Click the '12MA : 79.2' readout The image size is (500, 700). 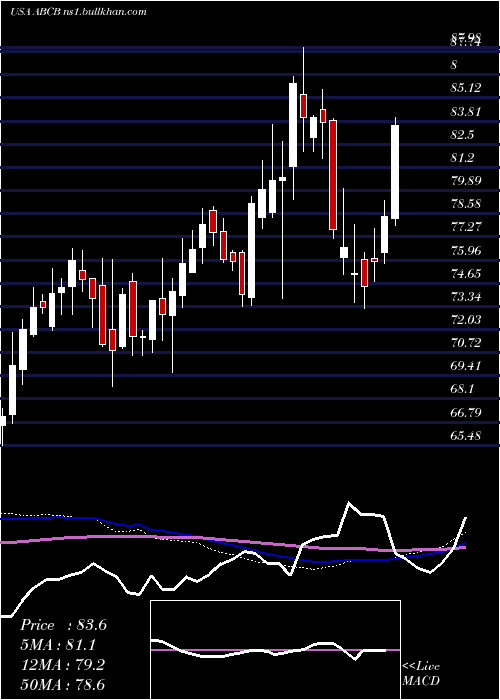62,665
